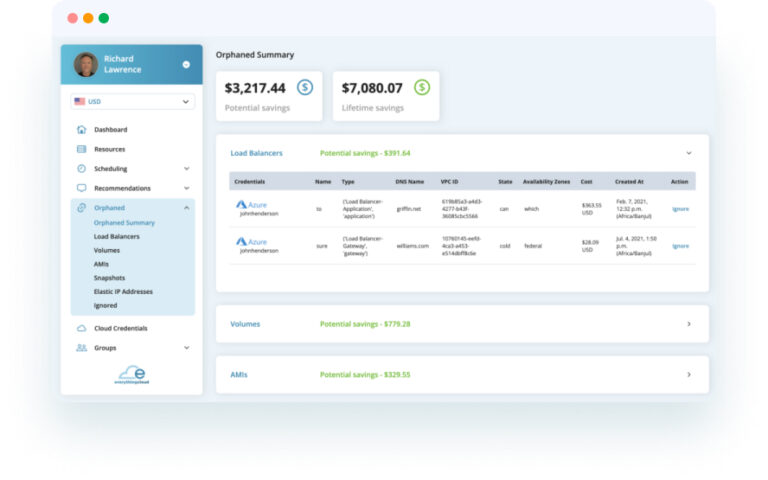Click Potential savings - $391.64 text

[365, 153]
